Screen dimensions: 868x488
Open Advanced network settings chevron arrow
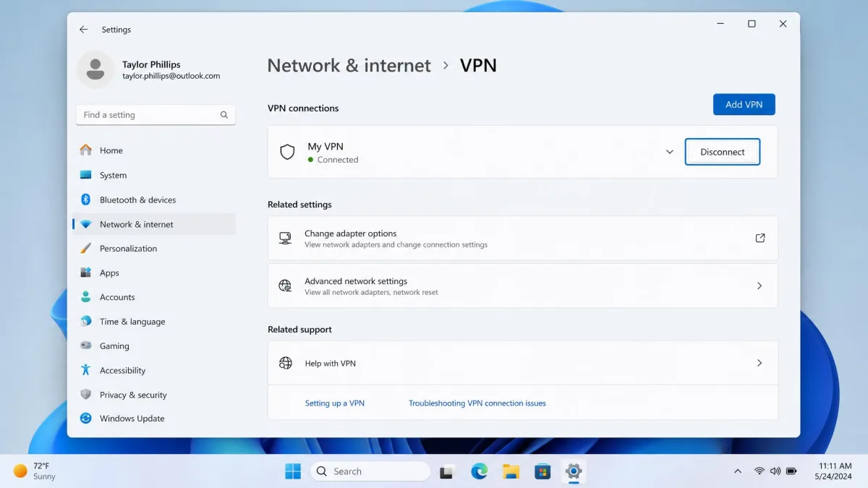click(x=759, y=286)
